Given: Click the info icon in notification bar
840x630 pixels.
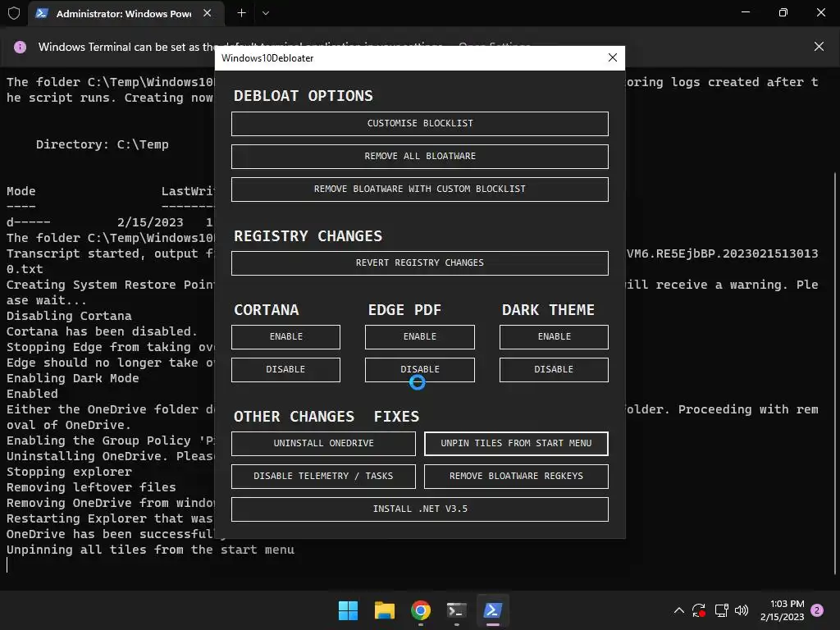Looking at the screenshot, I should (x=20, y=47).
